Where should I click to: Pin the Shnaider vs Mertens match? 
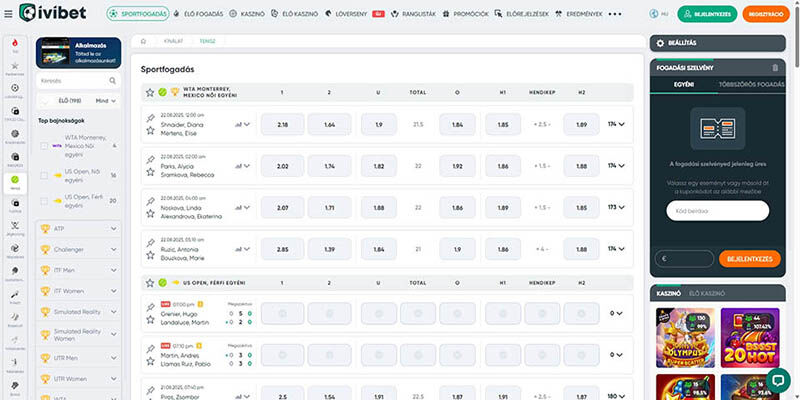pyautogui.click(x=150, y=118)
